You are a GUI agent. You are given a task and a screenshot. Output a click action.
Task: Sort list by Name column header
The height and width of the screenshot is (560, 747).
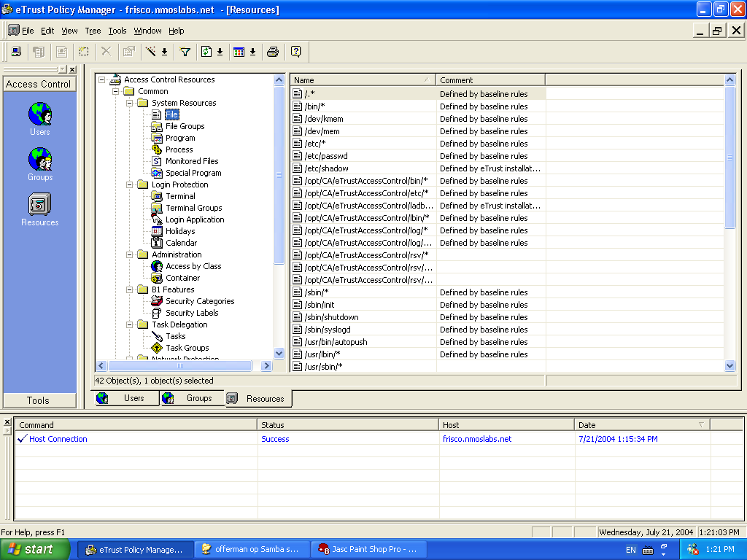point(363,80)
